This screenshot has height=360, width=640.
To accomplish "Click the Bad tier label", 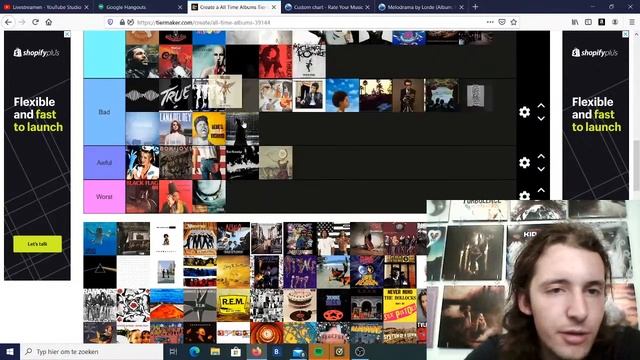I will 104,112.
